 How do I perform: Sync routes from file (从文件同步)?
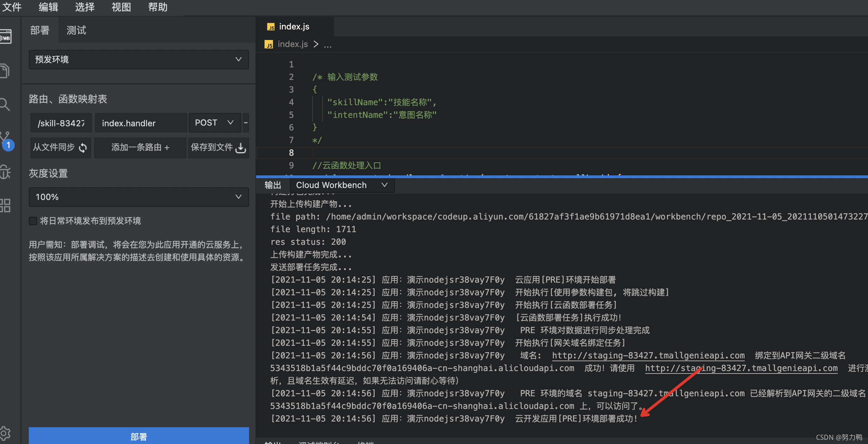60,148
